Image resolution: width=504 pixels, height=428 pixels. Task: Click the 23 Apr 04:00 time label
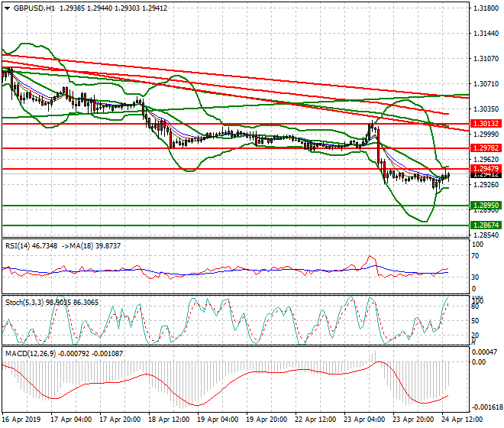(x=364, y=420)
